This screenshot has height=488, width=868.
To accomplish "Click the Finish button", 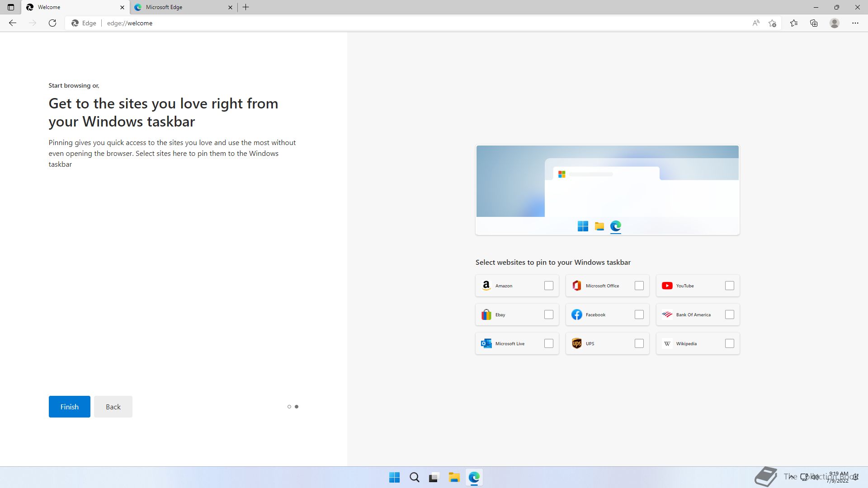I will pyautogui.click(x=70, y=407).
